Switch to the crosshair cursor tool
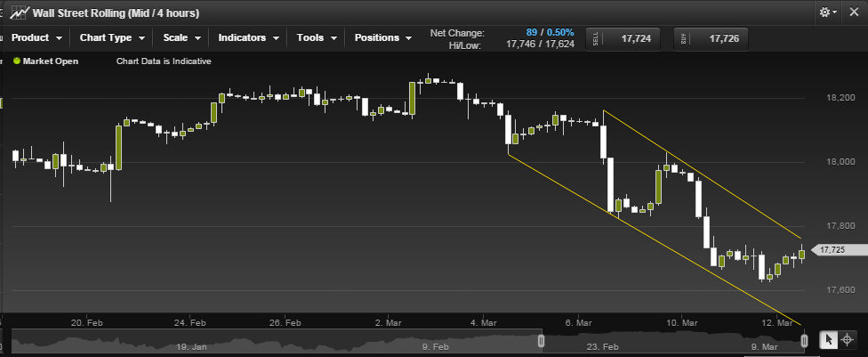 (848, 339)
